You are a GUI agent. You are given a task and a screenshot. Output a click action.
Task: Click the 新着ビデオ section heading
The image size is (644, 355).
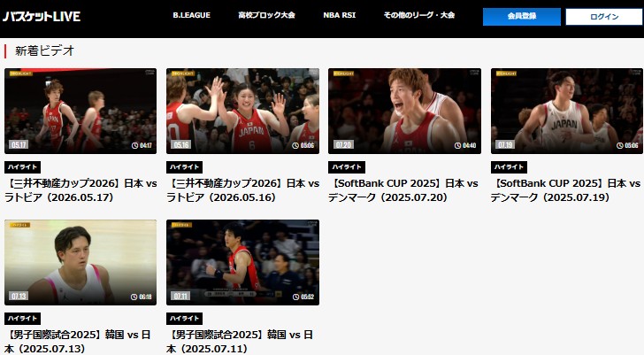point(44,51)
